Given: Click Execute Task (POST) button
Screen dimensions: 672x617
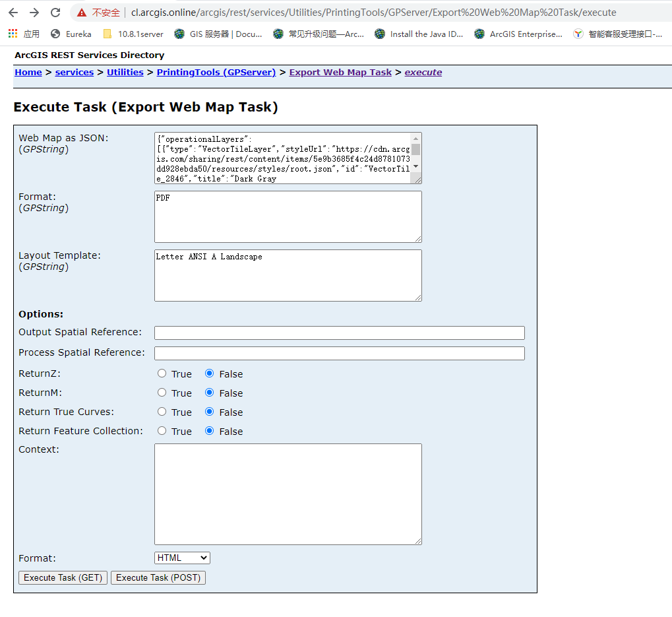Looking at the screenshot, I should point(158,578).
